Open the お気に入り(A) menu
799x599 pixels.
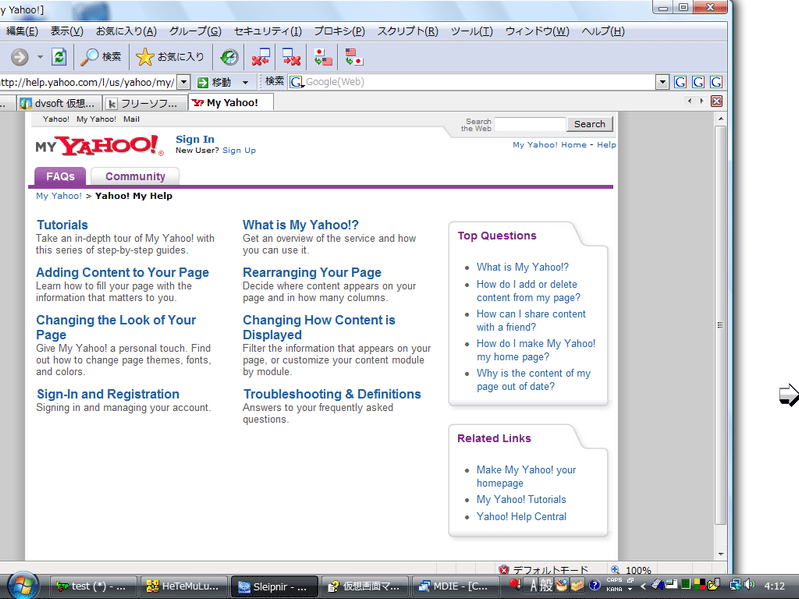click(126, 31)
